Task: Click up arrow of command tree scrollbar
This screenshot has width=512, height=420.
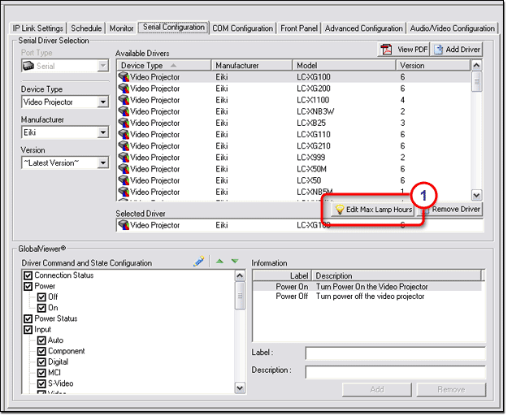Action: [x=240, y=276]
